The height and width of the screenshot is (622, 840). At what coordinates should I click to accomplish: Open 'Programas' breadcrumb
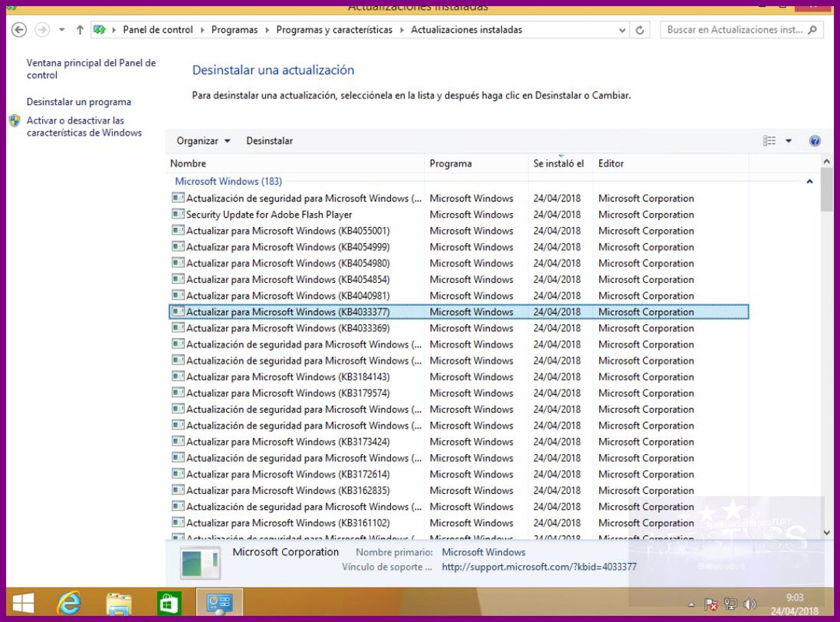click(234, 30)
